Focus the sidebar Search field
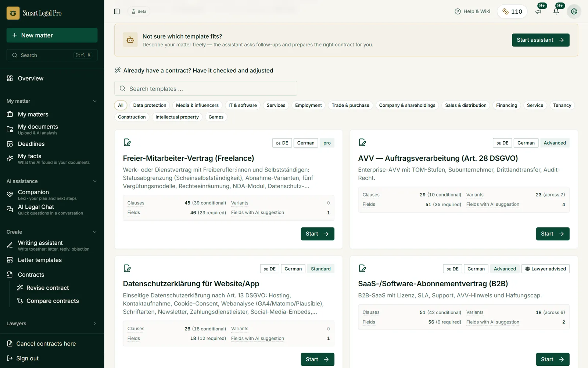 point(52,55)
